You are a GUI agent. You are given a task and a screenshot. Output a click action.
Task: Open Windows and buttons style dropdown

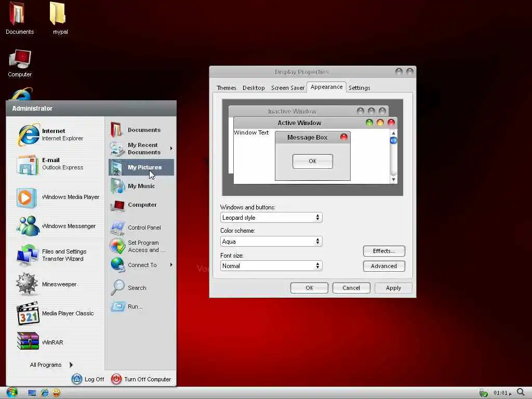271,218
